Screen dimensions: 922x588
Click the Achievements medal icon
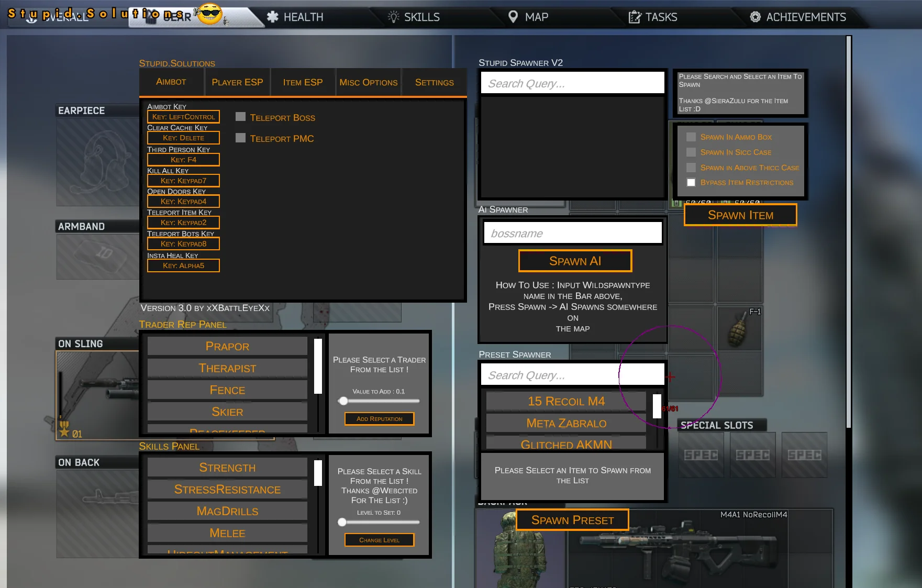click(755, 17)
